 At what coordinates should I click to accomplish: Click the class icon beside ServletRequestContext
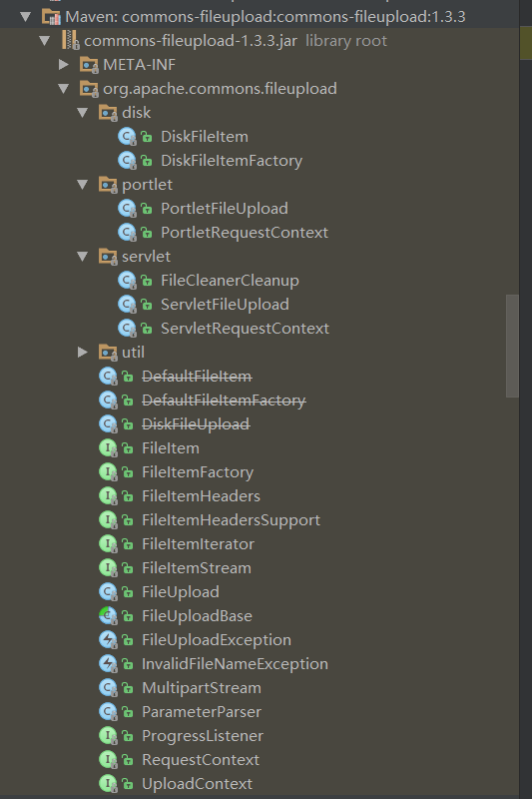[x=127, y=329]
